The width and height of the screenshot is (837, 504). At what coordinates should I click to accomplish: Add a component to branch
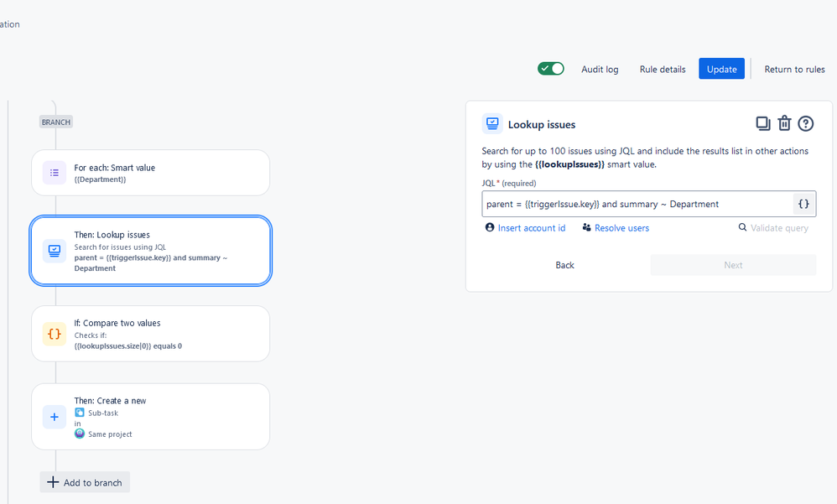(85, 482)
